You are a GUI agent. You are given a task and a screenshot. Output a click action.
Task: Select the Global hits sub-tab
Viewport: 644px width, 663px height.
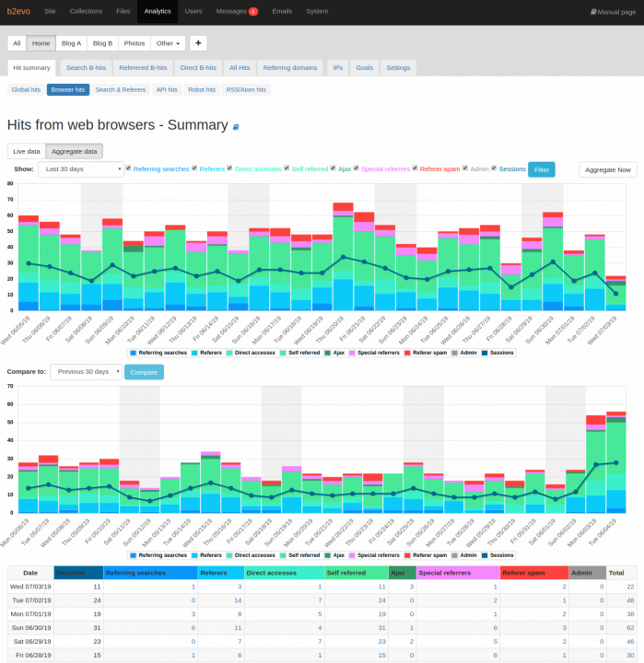pos(26,89)
